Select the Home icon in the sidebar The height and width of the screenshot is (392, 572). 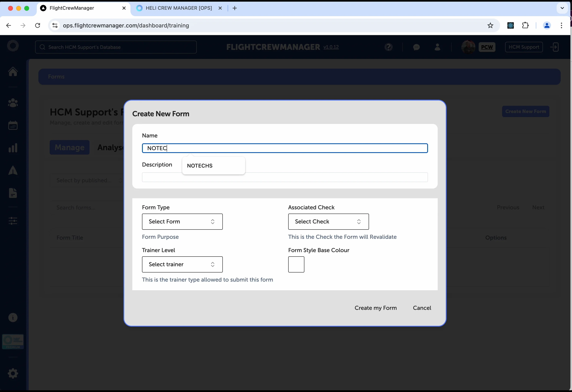[x=13, y=71]
